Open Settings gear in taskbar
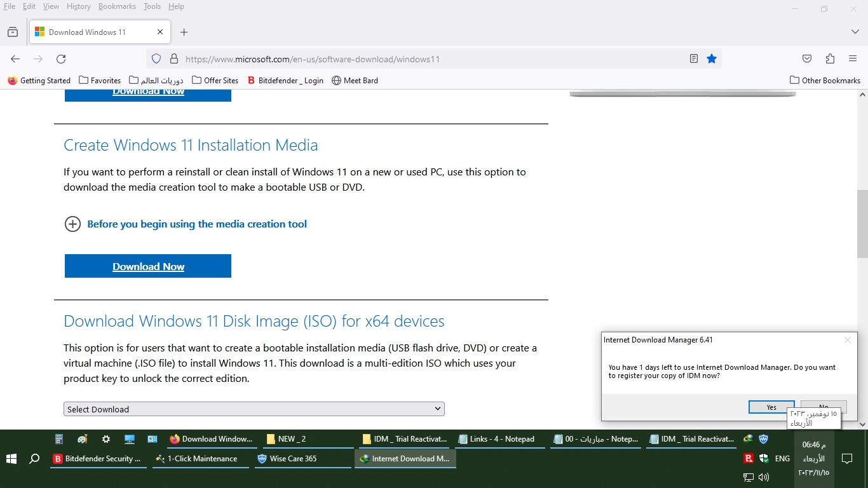 (x=106, y=439)
